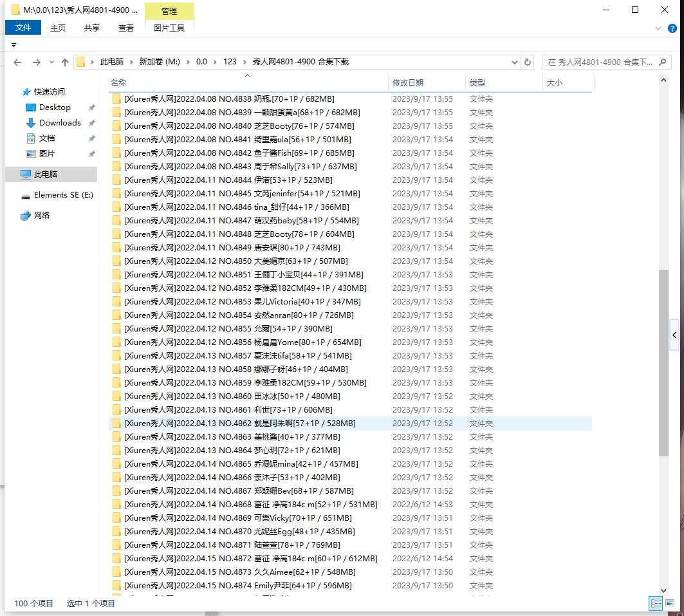Sort by the 类型 column header
The width and height of the screenshot is (684, 616).
pyautogui.click(x=503, y=82)
